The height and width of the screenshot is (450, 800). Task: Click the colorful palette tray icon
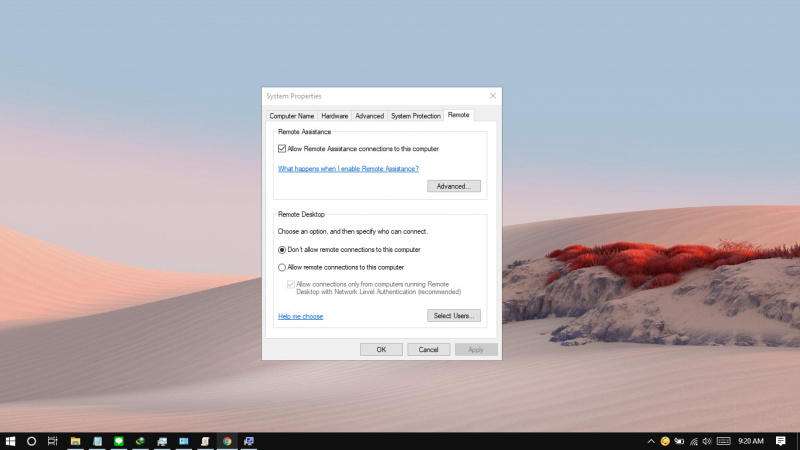pos(665,441)
